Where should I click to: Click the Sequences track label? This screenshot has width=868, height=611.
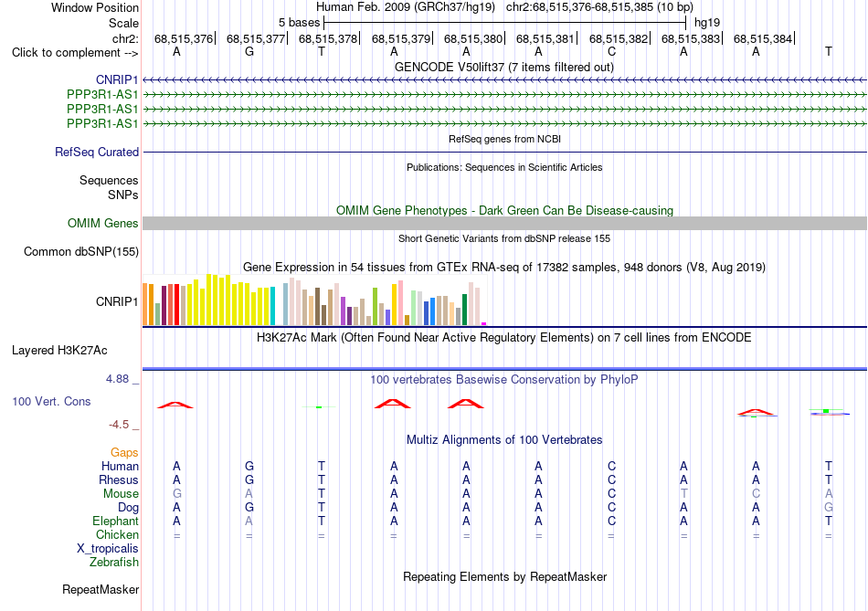pos(109,181)
